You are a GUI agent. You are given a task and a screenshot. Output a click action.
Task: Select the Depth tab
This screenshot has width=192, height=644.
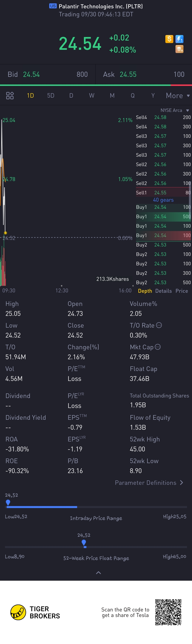pos(145,291)
